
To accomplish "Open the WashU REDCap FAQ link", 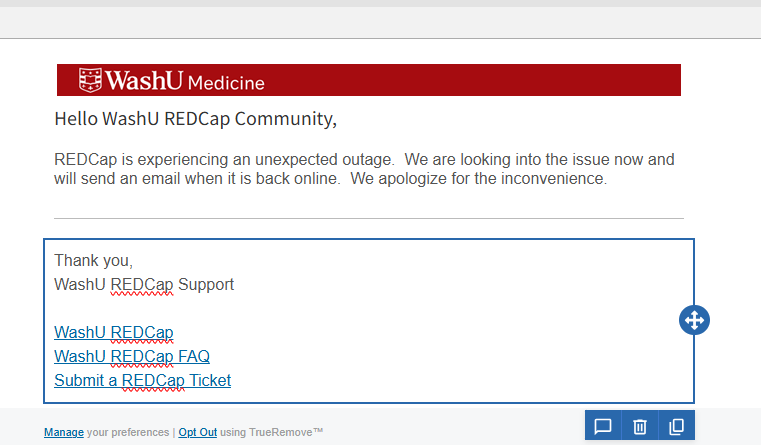I will pyautogui.click(x=132, y=356).
